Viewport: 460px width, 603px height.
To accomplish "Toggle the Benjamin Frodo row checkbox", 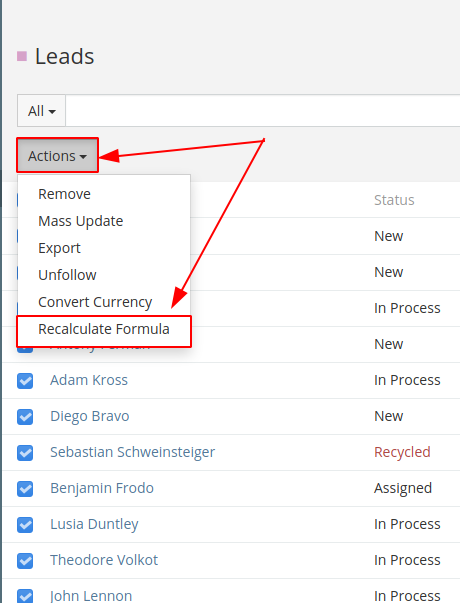I will pos(25,489).
